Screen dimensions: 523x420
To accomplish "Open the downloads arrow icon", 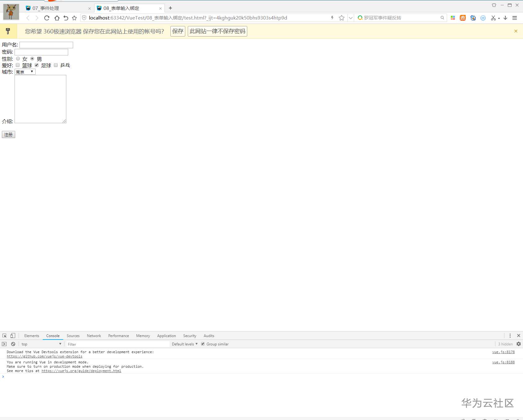I will coord(505,18).
